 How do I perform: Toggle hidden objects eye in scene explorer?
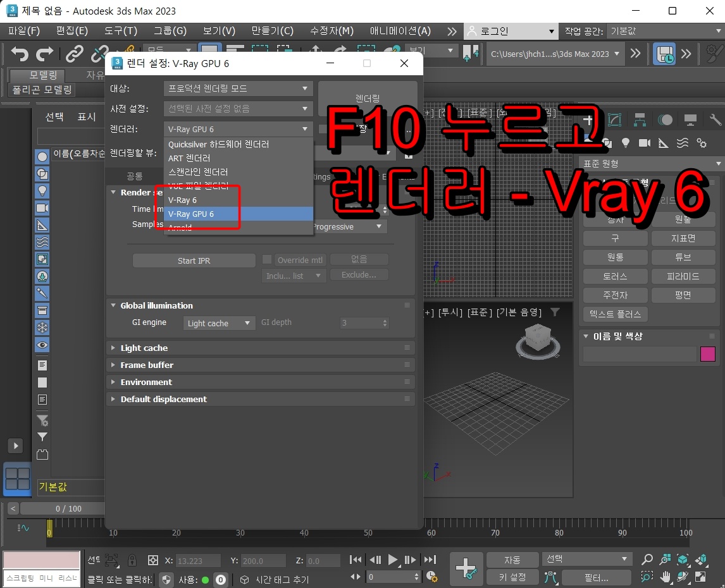click(42, 345)
